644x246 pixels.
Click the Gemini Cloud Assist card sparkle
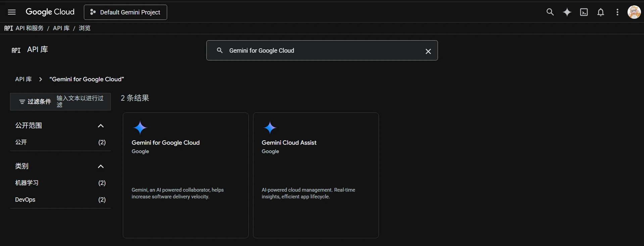coord(270,128)
